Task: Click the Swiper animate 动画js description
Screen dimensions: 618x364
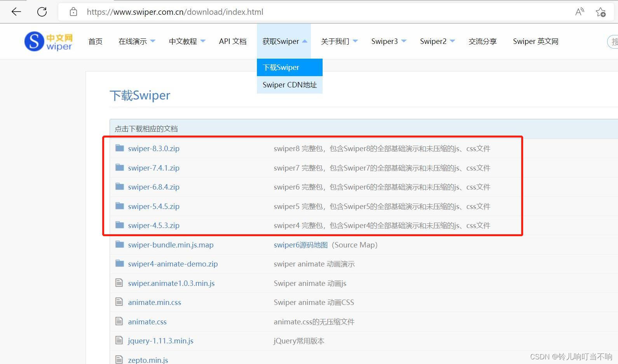Action: click(310, 283)
